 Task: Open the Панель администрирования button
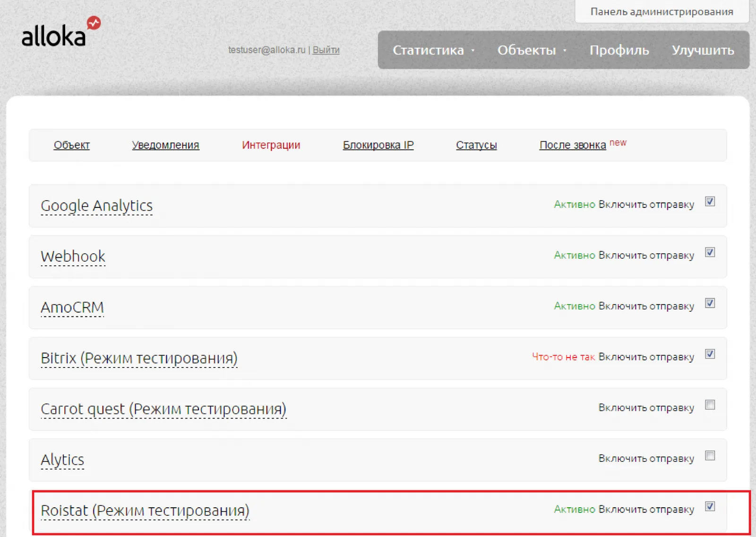pyautogui.click(x=661, y=11)
